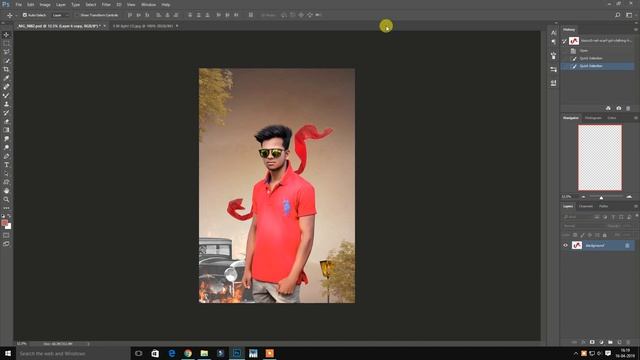Open Microsoft Edge from taskbar
Image resolution: width=640 pixels, height=360 pixels.
coord(172,353)
